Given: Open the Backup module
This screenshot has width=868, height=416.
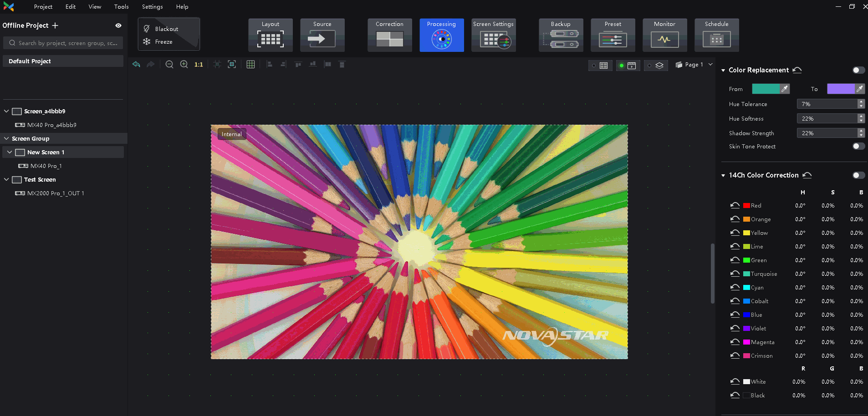Looking at the screenshot, I should pos(561,35).
